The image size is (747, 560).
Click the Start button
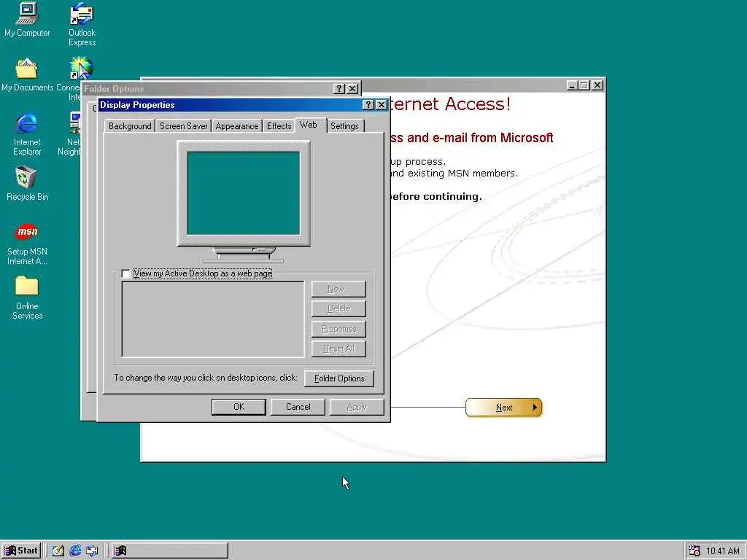coord(21,551)
